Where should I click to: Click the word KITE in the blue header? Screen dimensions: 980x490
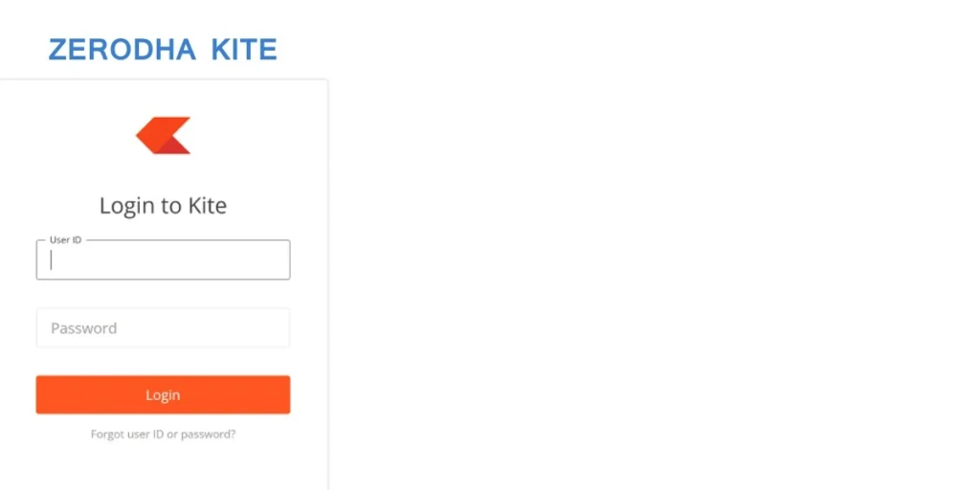[239, 50]
